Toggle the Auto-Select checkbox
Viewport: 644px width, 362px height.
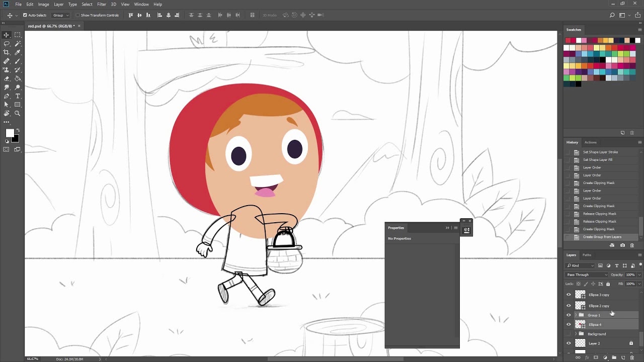(x=25, y=15)
